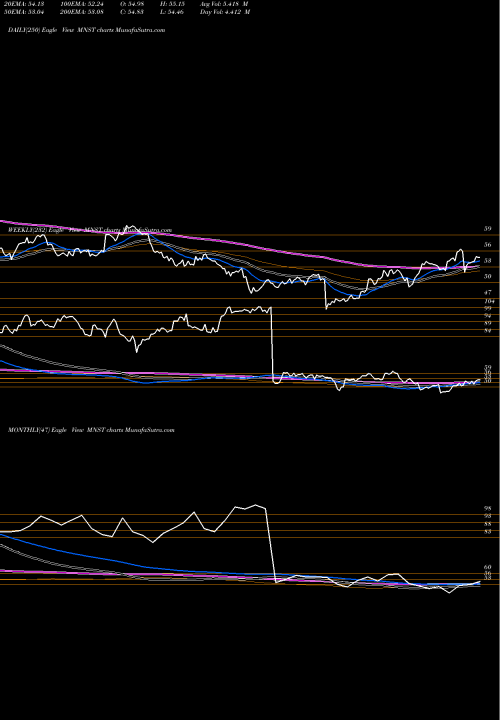Select the 20EMA: 54.13 value
The width and height of the screenshot is (500, 720).
coord(24,4)
